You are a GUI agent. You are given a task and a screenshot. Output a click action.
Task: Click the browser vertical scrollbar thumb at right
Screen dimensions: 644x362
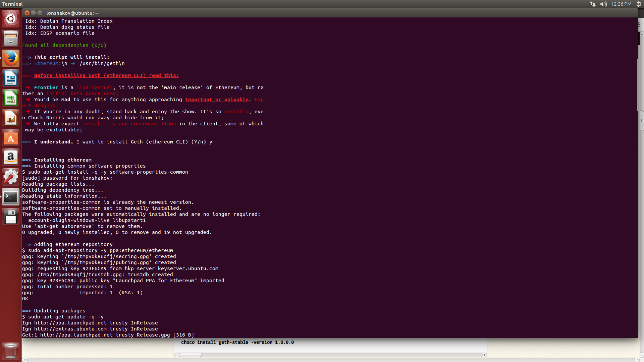(642, 121)
